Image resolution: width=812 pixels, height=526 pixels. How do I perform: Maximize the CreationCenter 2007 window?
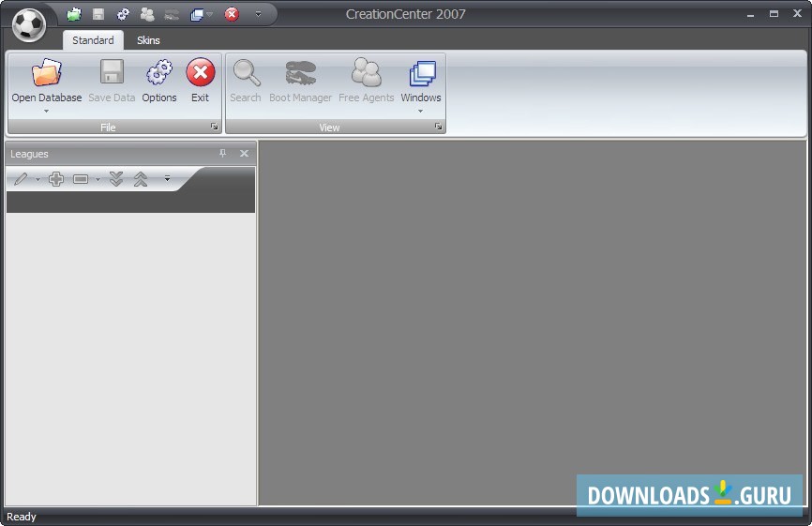tap(774, 14)
